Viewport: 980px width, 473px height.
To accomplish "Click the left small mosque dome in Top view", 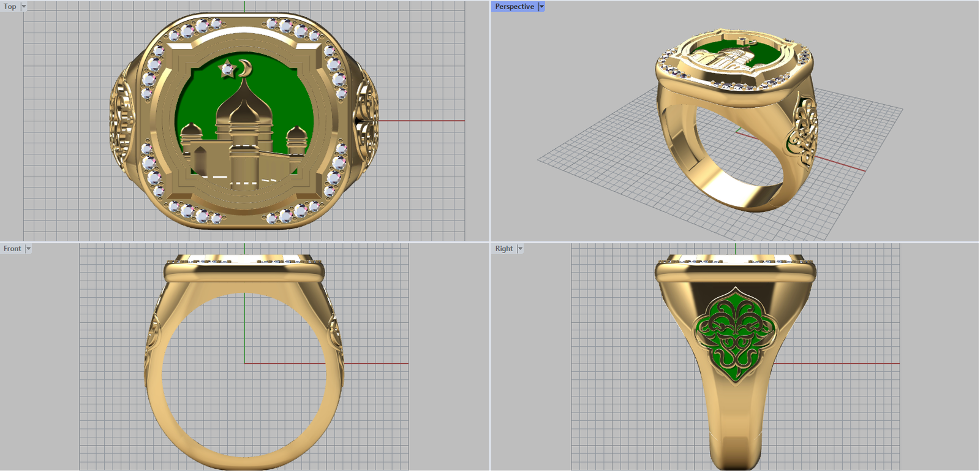I will [x=191, y=131].
